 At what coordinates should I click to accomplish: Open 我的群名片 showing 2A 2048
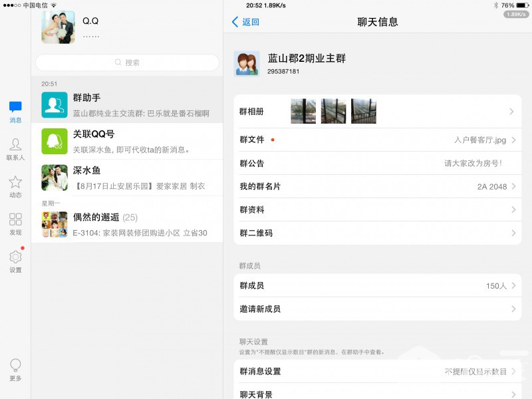377,187
